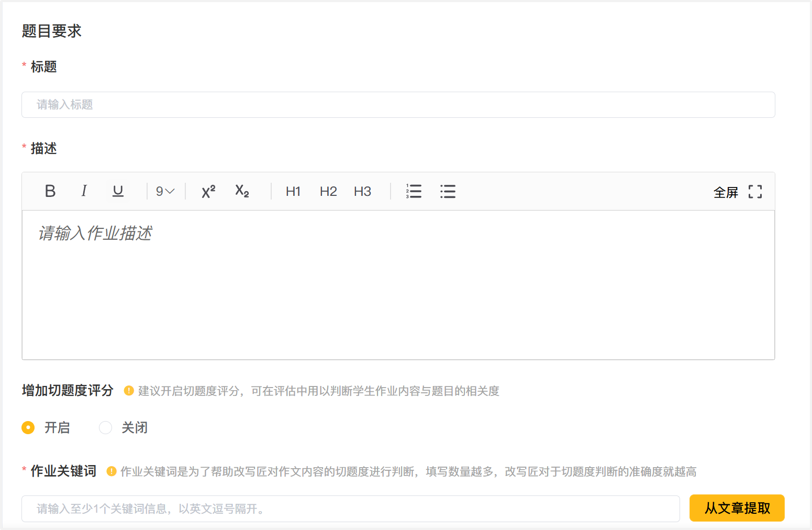The width and height of the screenshot is (812, 530).
Task: Select the 关闭 radio option
Action: click(106, 428)
